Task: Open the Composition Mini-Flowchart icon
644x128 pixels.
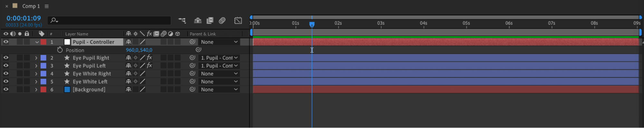Action: pyautogui.click(x=182, y=21)
